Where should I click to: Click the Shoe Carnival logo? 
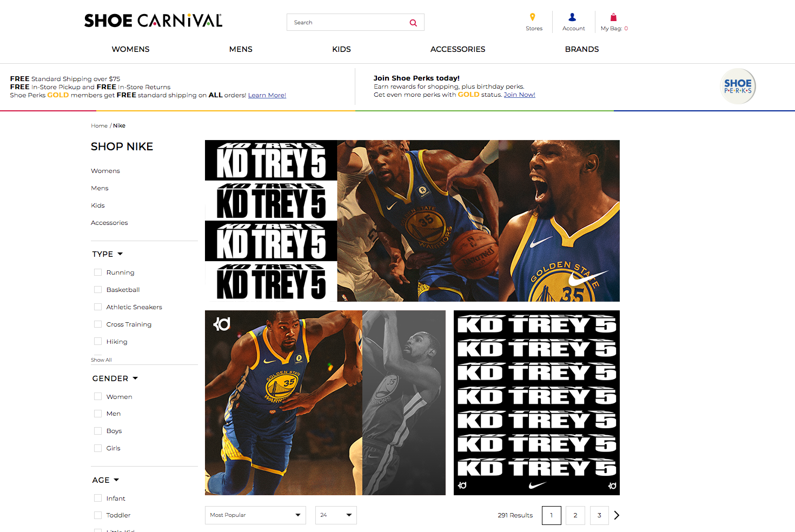pos(153,21)
